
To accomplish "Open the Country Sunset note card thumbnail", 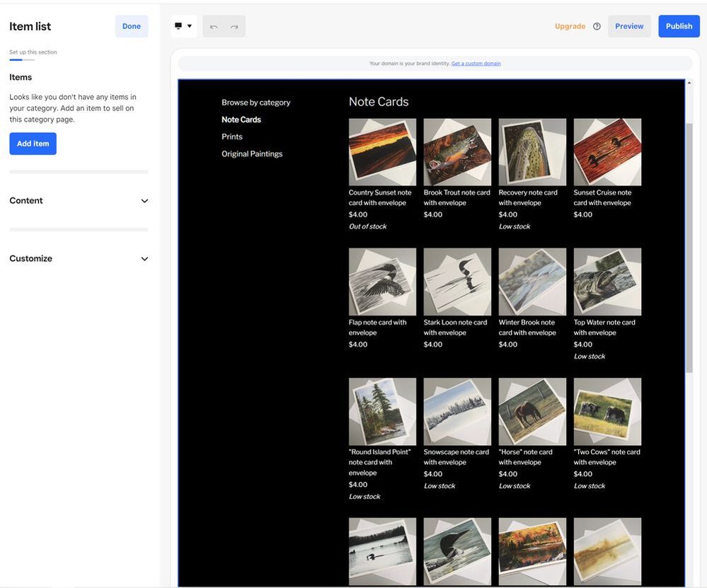I will click(x=382, y=152).
